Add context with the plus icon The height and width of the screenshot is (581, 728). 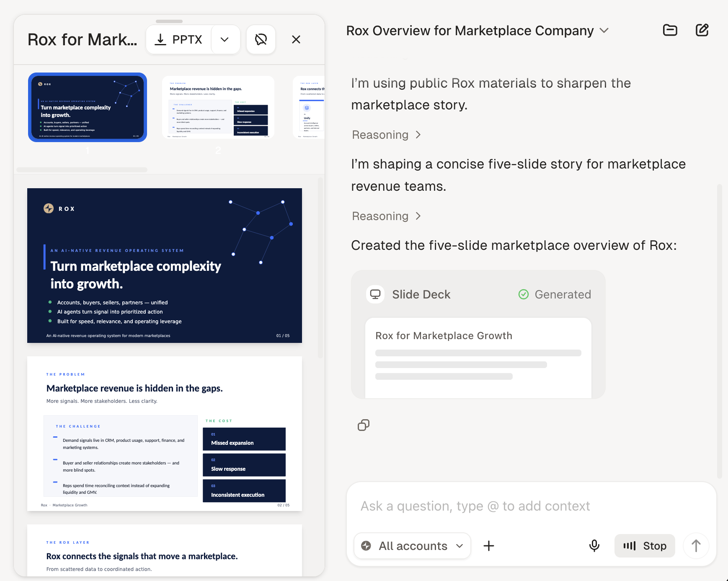pyautogui.click(x=489, y=546)
